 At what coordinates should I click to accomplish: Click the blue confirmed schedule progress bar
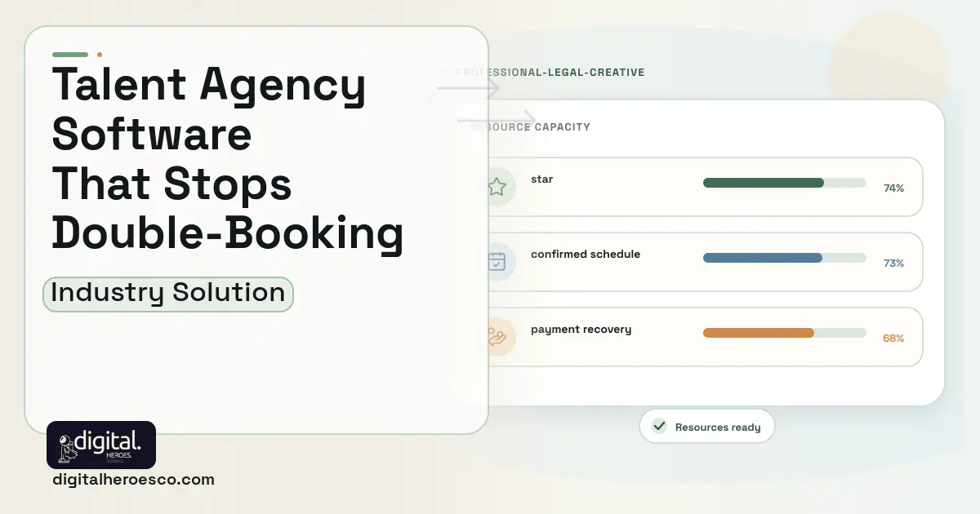pyautogui.click(x=784, y=258)
